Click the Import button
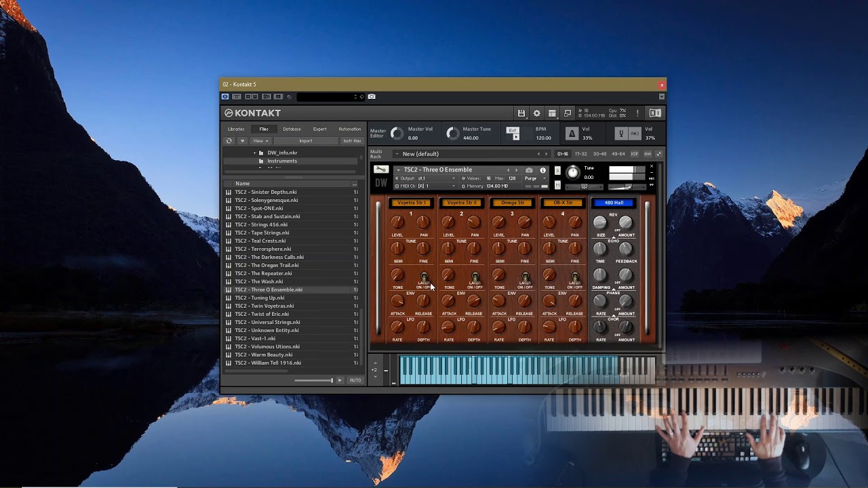Viewport: 868px width, 488px height. click(x=306, y=141)
